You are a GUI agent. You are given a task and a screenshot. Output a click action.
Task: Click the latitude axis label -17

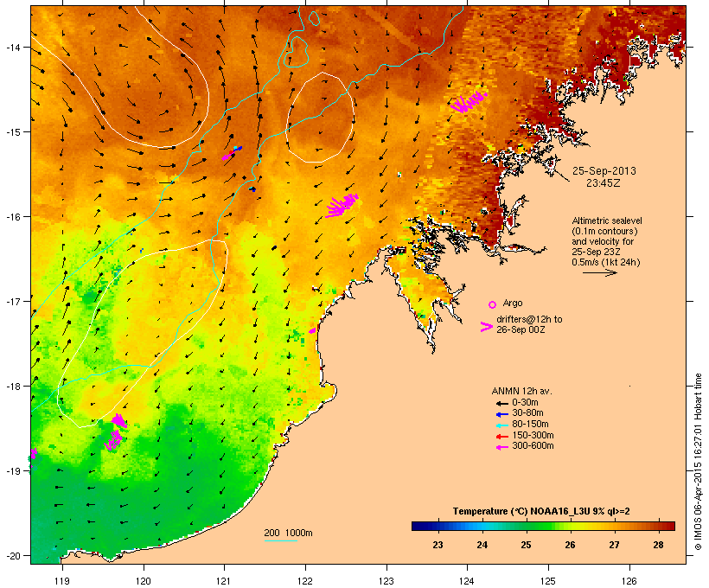pos(12,302)
